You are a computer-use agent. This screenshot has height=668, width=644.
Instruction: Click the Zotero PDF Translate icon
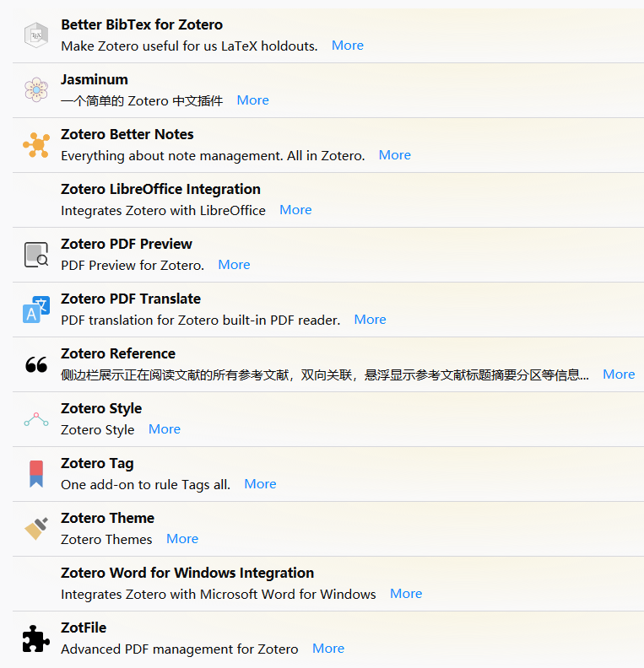point(36,310)
